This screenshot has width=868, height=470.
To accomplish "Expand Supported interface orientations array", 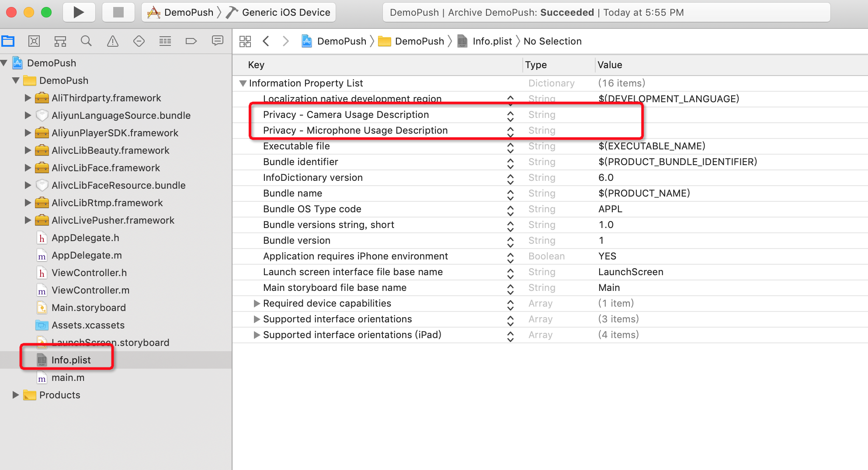I will 257,319.
